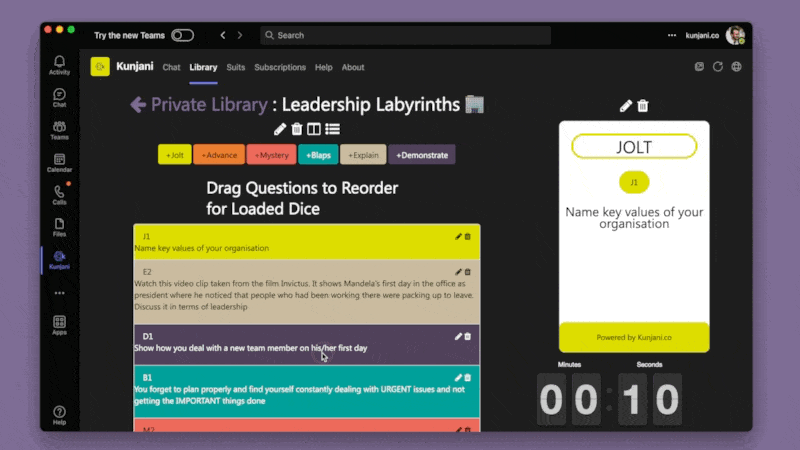Screen dimensions: 800x450
Task: Add a +Blaps question
Action: [x=318, y=155]
